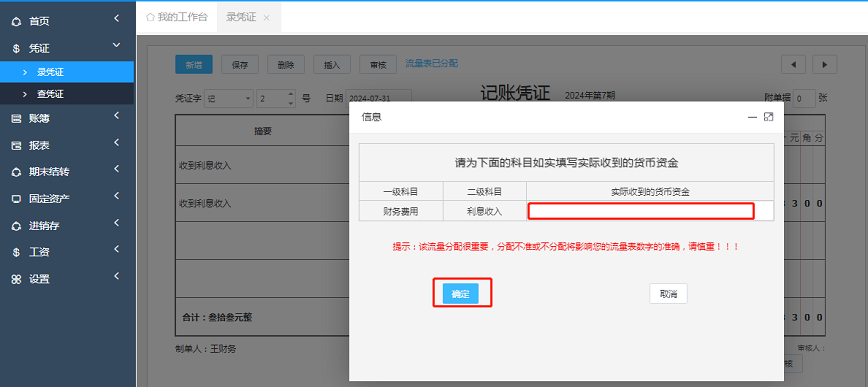Cancel dialog with 取消 button
The height and width of the screenshot is (387, 868).
click(668, 294)
